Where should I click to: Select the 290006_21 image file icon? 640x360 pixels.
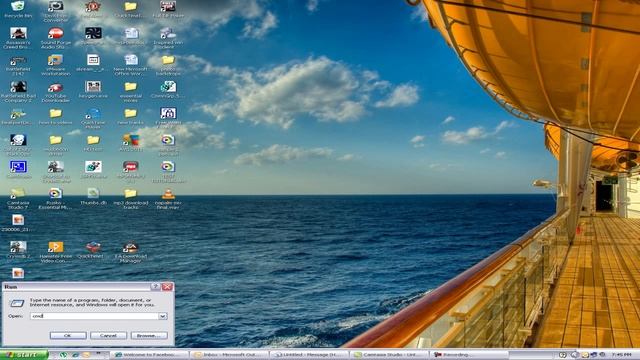coord(18,223)
